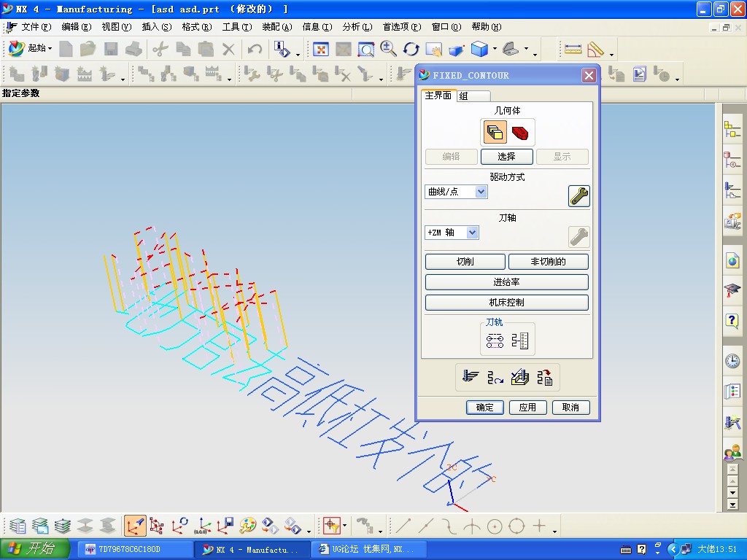Screen dimensions: 747x560
Task: Open the graduation cap training sidebar icon
Action: point(732,289)
